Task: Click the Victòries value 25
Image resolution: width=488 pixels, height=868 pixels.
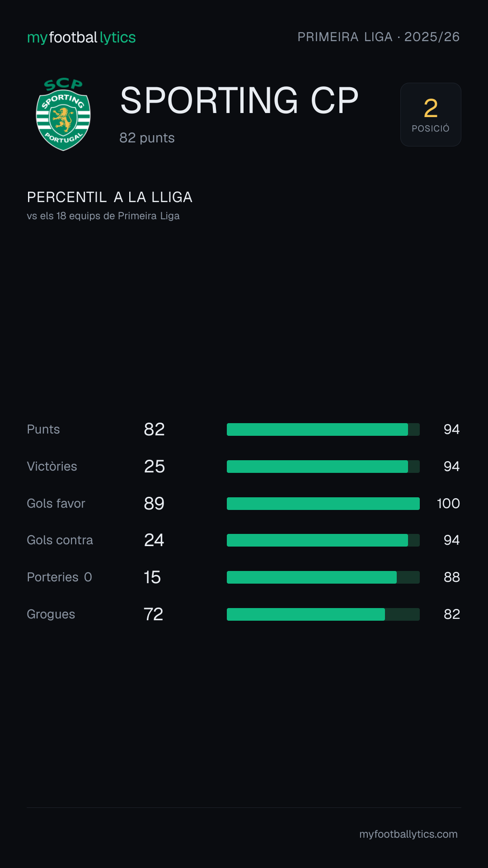Action: coord(155,467)
